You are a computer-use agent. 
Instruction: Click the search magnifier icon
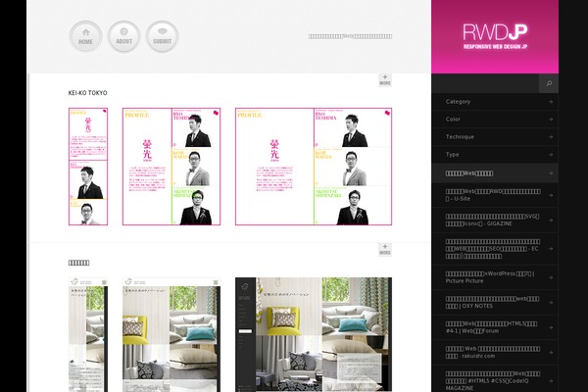549,83
